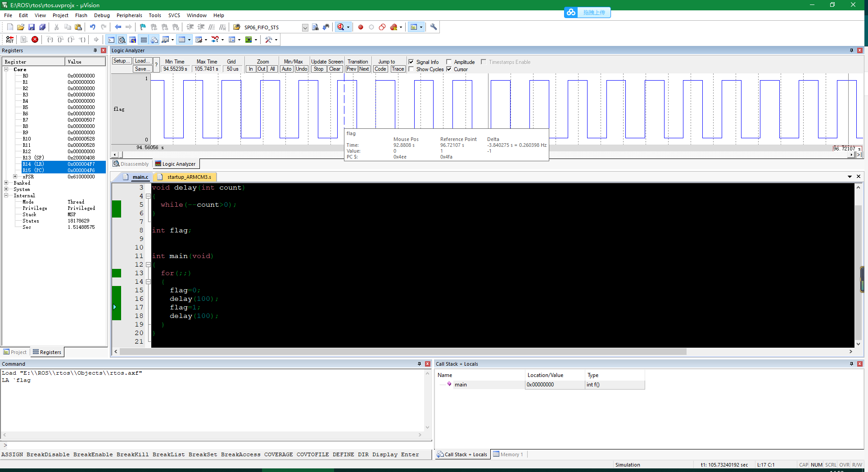Toggle the Registers window icon
The height and width of the screenshot is (472, 868).
pyautogui.click(x=144, y=40)
